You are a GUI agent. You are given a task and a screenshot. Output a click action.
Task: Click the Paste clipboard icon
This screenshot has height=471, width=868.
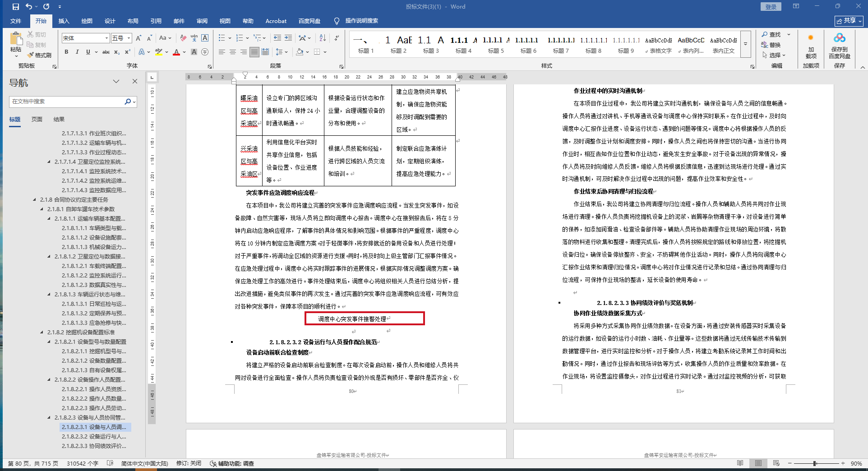tap(16, 39)
